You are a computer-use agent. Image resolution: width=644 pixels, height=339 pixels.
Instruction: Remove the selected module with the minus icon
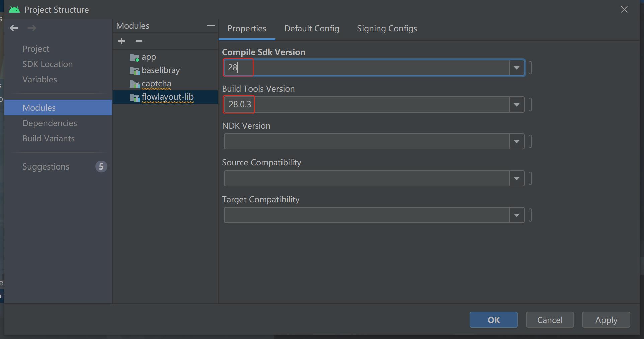coord(139,41)
